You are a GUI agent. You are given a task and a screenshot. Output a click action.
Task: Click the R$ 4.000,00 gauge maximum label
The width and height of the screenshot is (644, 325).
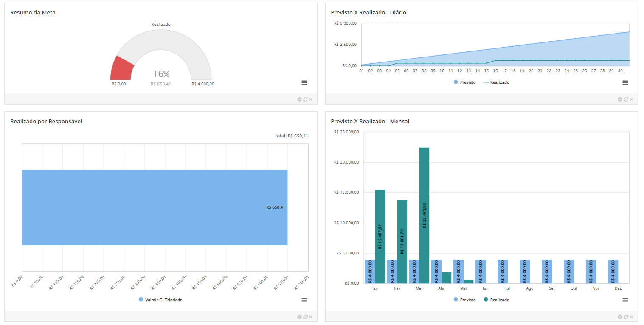[x=203, y=84]
